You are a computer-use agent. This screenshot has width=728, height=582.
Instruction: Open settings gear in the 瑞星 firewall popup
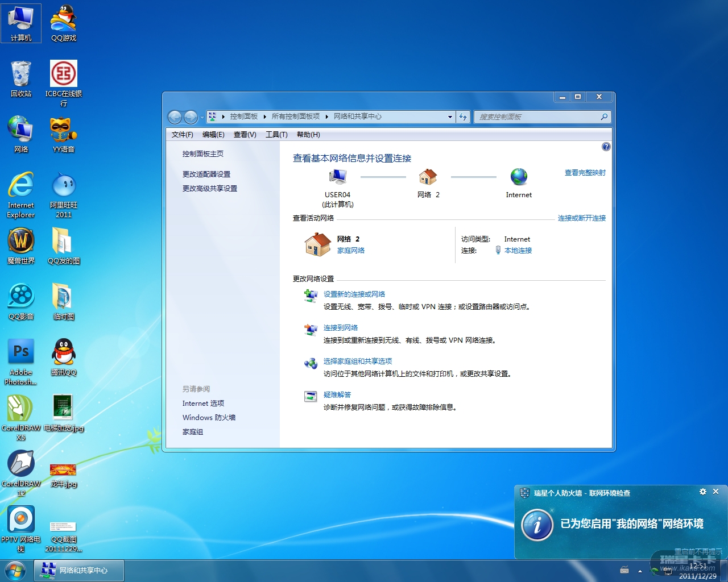pyautogui.click(x=703, y=492)
